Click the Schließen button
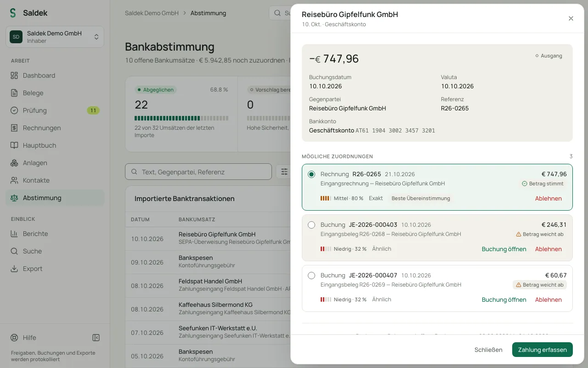The image size is (588, 368). [x=488, y=350]
